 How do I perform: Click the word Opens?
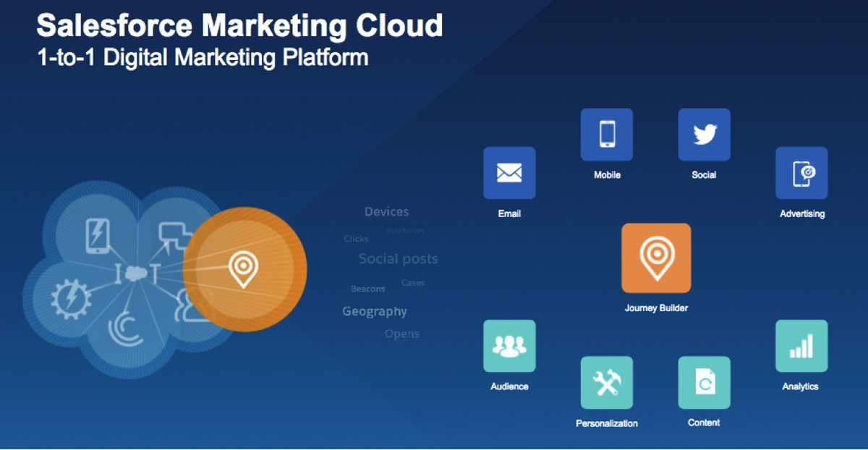(x=402, y=334)
